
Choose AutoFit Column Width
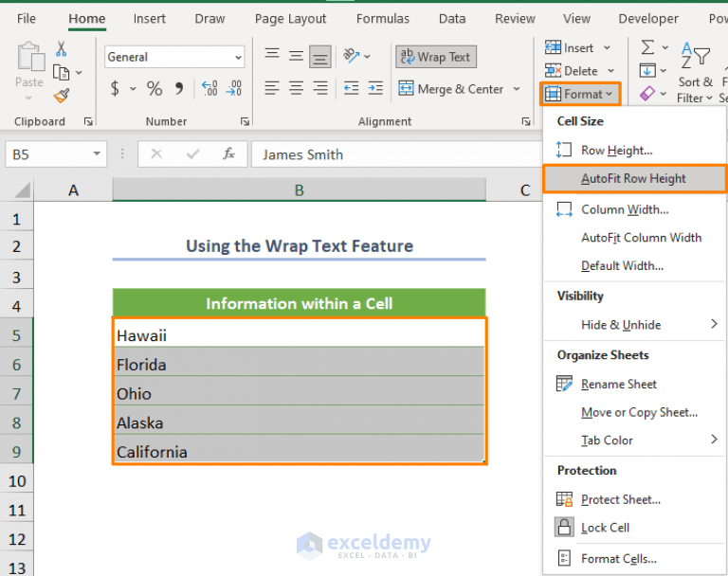coord(634,238)
